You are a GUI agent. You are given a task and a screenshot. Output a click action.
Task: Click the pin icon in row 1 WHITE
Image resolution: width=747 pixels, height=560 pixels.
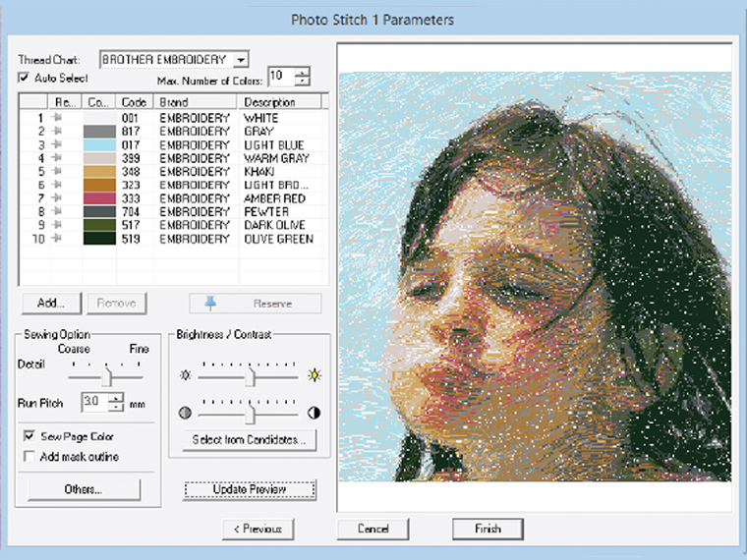click(x=58, y=117)
